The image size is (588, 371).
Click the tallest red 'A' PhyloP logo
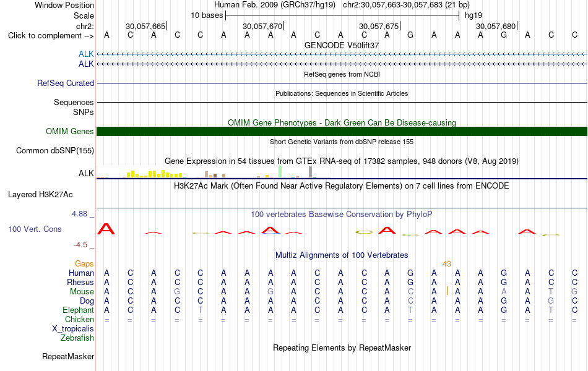point(106,229)
